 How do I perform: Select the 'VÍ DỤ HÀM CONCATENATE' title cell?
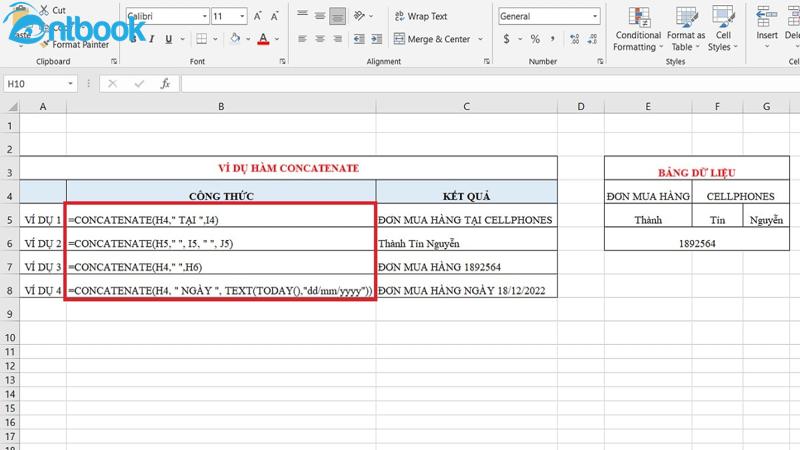[x=288, y=168]
